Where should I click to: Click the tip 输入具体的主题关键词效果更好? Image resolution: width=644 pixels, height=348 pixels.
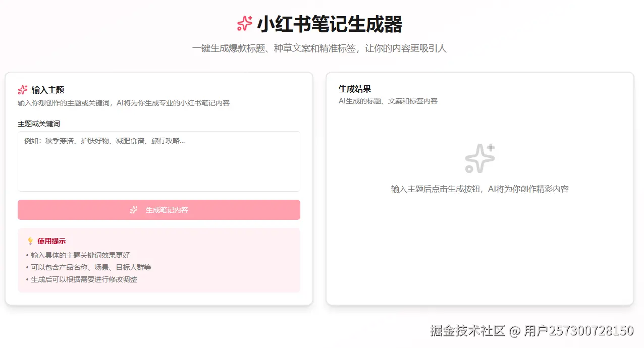[80, 255]
